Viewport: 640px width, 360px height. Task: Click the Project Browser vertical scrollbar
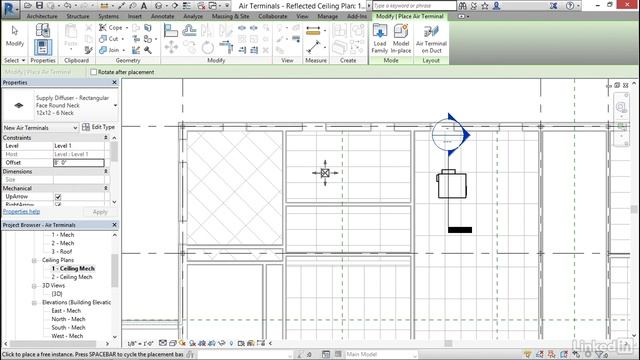tap(115, 270)
